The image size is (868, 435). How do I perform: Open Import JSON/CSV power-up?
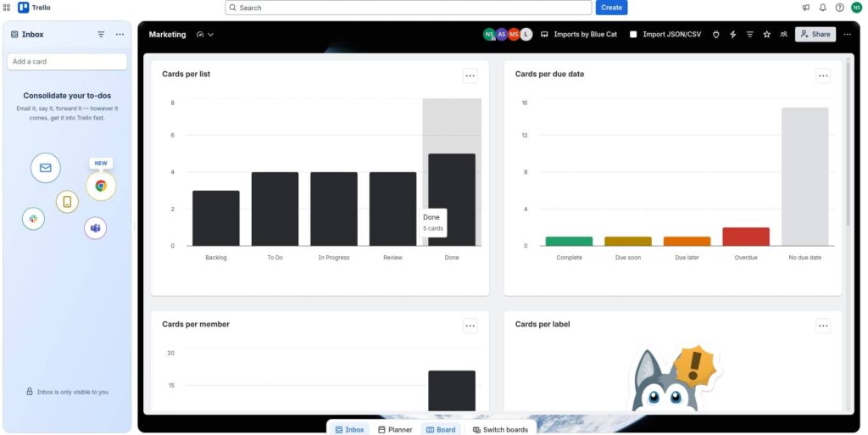coord(665,34)
